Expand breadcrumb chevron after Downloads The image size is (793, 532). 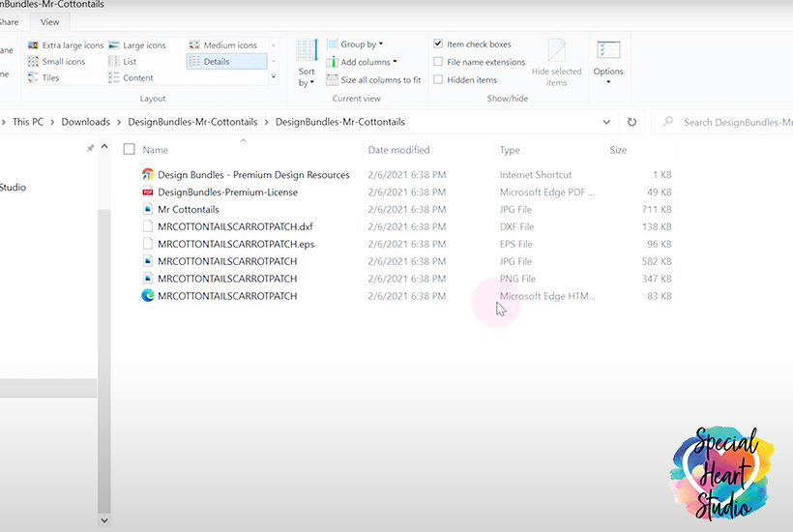coord(119,122)
